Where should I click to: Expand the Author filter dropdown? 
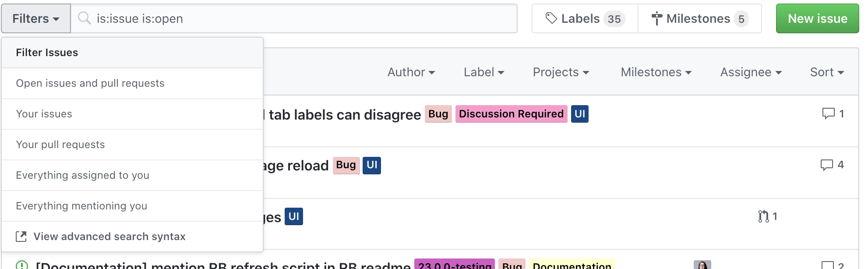(x=411, y=72)
